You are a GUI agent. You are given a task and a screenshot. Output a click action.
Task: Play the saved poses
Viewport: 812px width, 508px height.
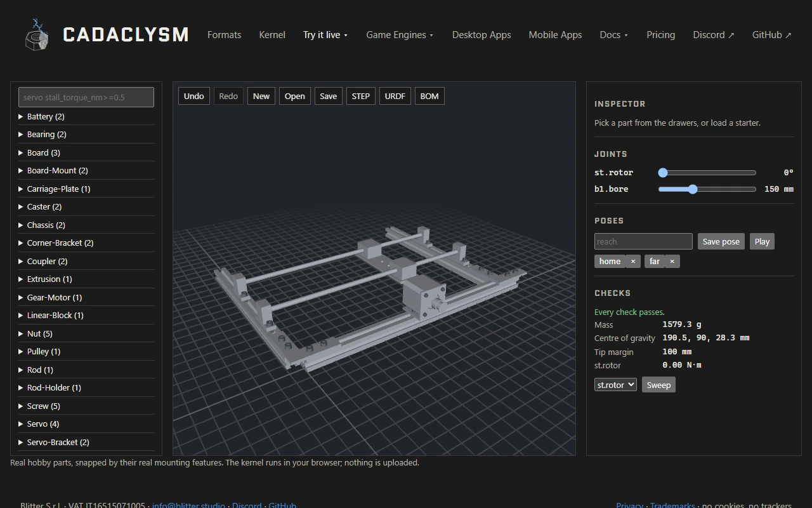click(x=762, y=241)
